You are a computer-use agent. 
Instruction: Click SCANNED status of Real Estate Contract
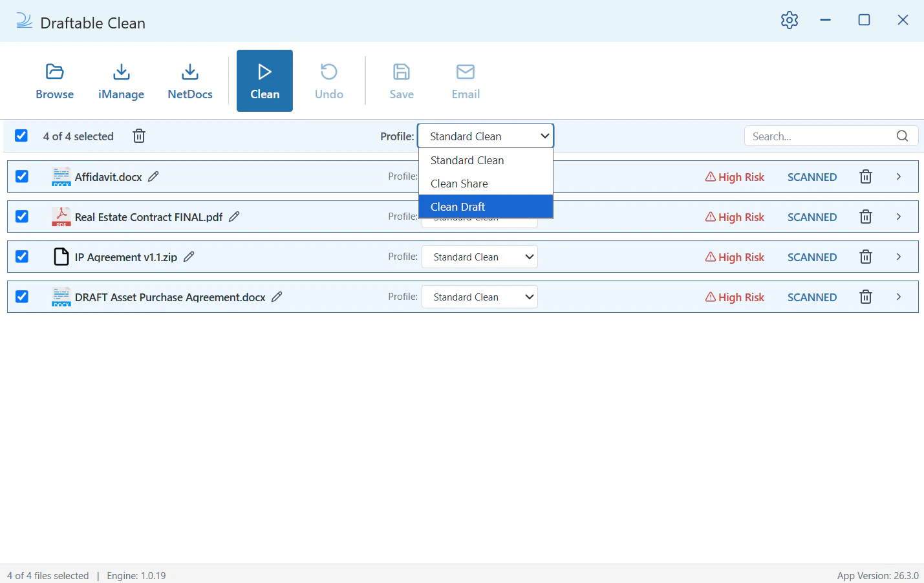pyautogui.click(x=812, y=217)
